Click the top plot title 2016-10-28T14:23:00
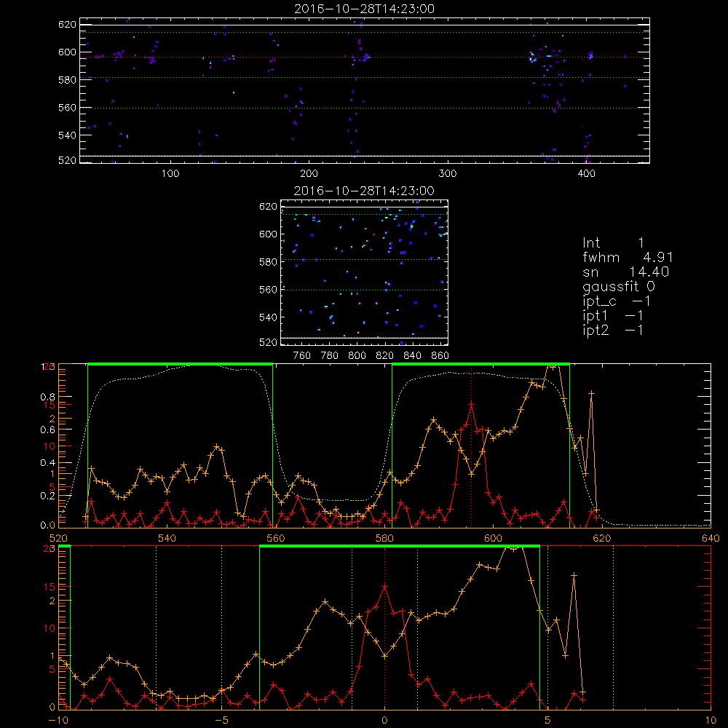The height and width of the screenshot is (728, 728). coord(365,9)
